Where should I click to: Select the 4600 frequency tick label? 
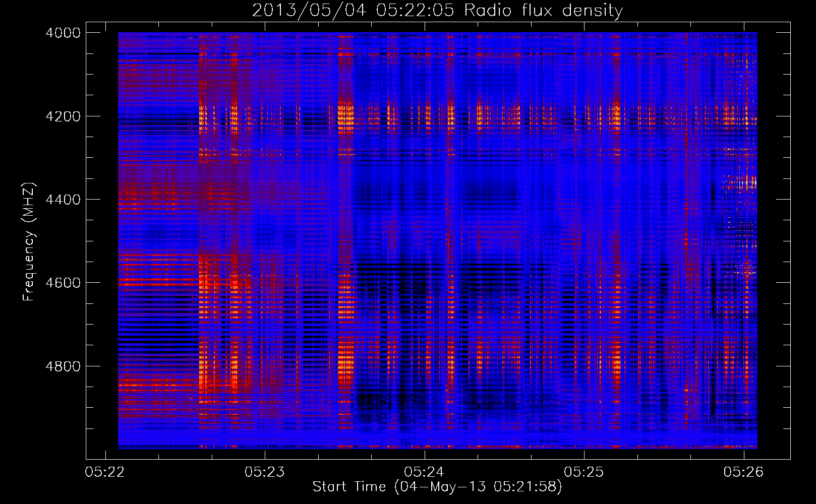pos(63,283)
